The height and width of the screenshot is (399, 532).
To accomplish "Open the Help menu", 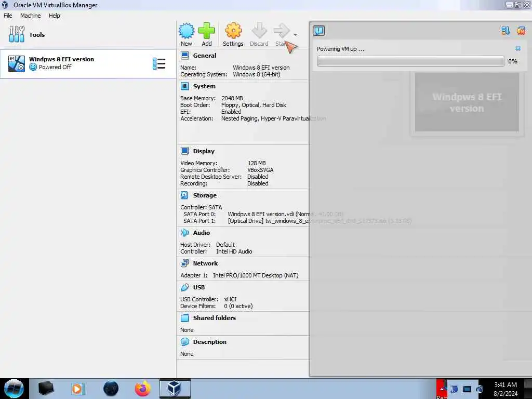I will [54, 16].
